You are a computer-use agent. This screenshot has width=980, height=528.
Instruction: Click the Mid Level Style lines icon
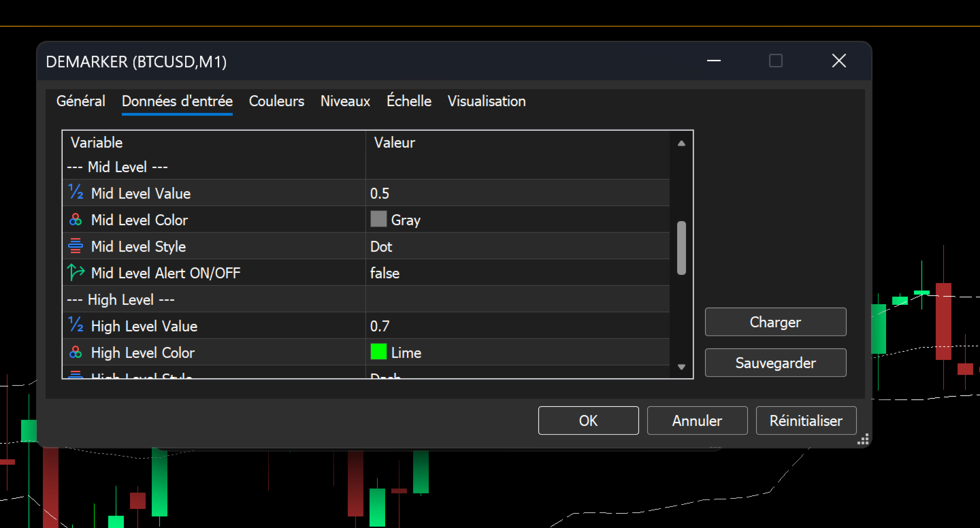[x=76, y=246]
